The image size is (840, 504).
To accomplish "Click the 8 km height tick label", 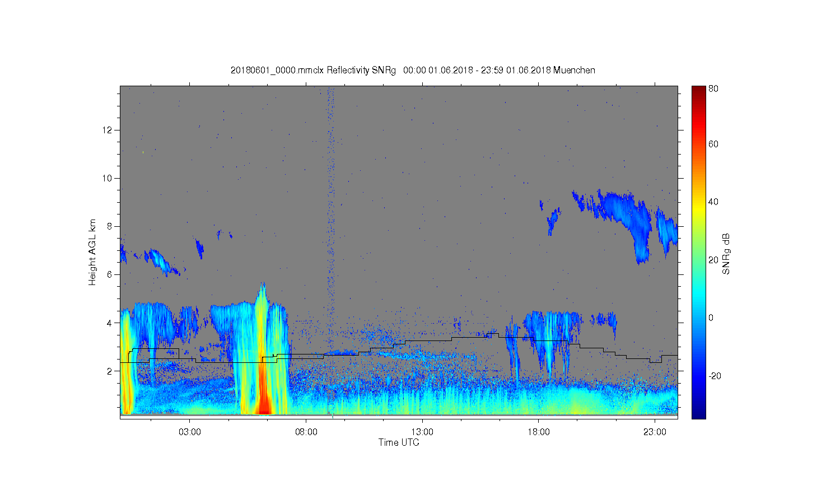I will 110,226.
